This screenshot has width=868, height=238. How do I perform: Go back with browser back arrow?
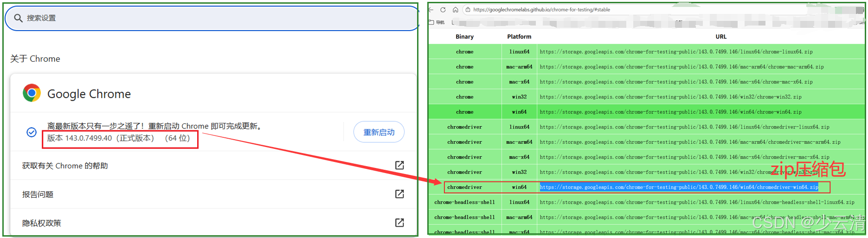431,9
